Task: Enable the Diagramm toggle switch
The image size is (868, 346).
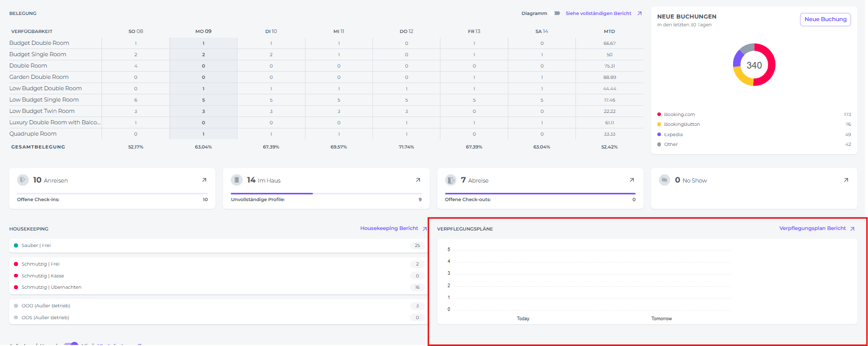Action: 555,13
